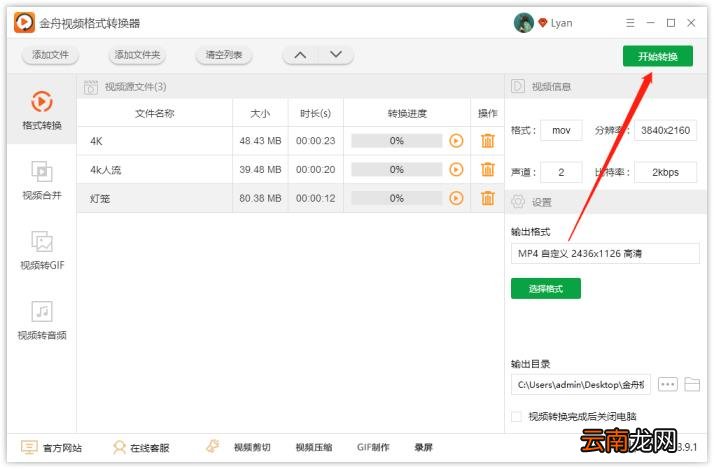714x469 pixels.
Task: Click the 48.43 MB size cell
Action: pos(260,141)
